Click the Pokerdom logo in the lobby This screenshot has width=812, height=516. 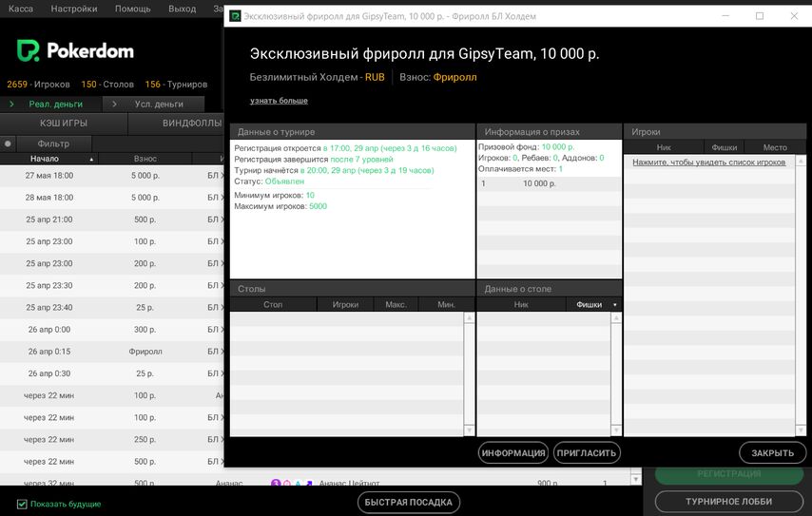click(x=75, y=50)
